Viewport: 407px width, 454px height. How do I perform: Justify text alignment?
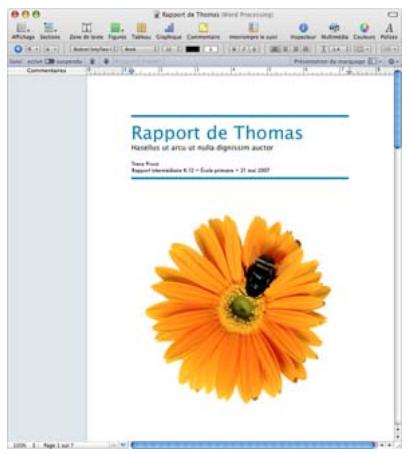(x=305, y=49)
